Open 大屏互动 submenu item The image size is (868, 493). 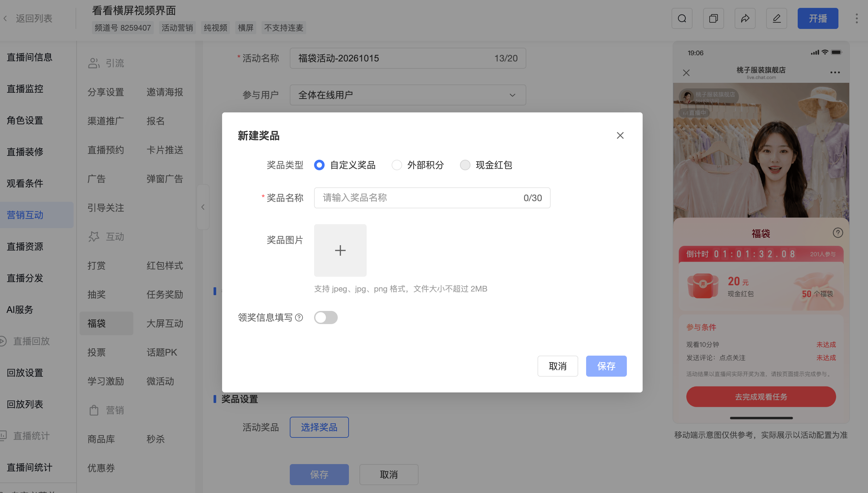click(165, 323)
